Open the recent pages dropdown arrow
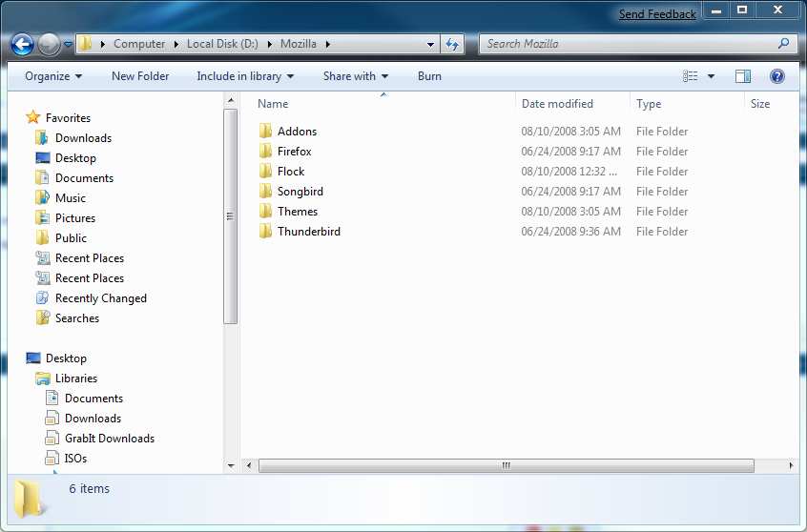 tap(68, 45)
